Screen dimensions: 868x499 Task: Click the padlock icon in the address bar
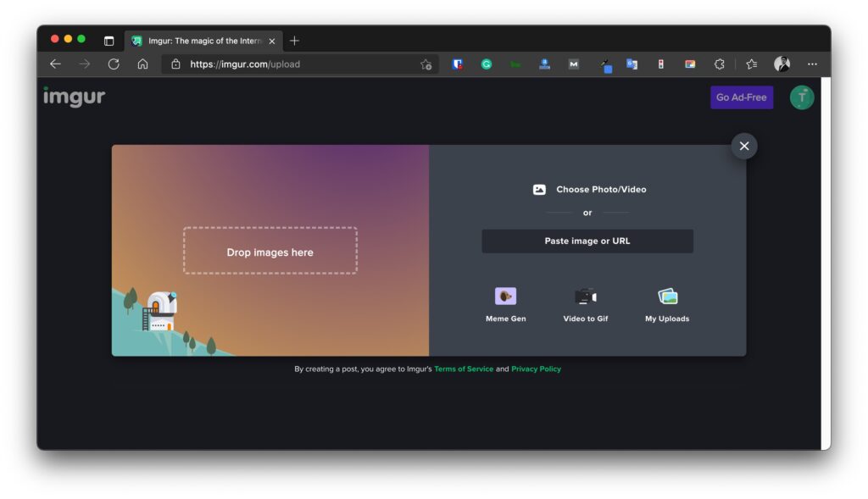click(x=175, y=64)
